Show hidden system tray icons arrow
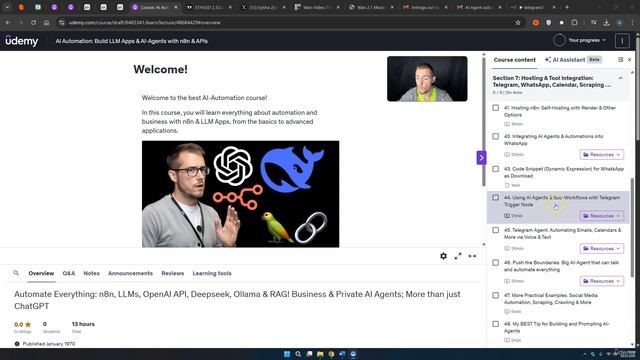 click(584, 354)
